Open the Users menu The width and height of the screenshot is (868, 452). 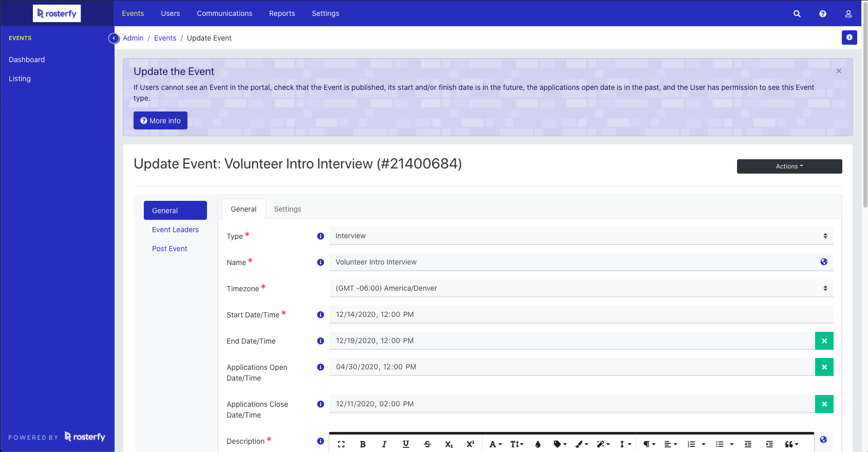point(171,13)
